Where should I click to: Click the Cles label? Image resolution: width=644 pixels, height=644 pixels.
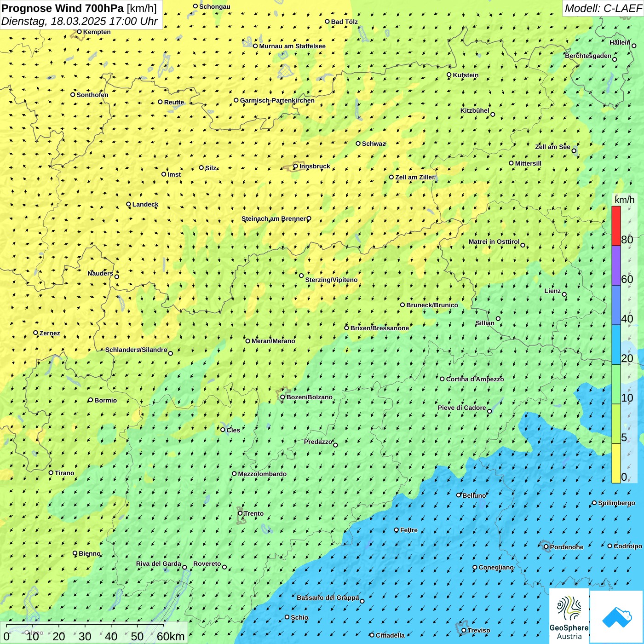233,430
